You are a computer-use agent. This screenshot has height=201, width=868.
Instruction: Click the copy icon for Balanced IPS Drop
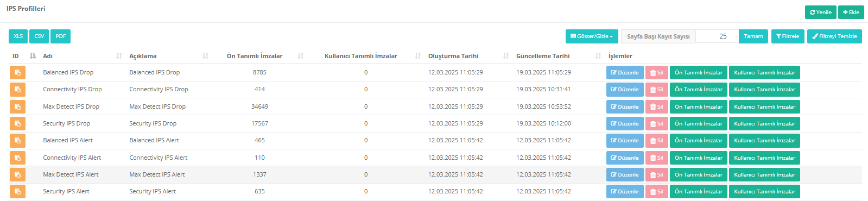tap(17, 73)
